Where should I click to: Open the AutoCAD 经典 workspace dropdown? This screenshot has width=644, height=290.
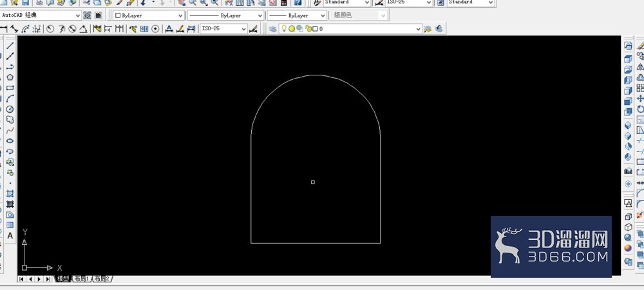pos(41,15)
